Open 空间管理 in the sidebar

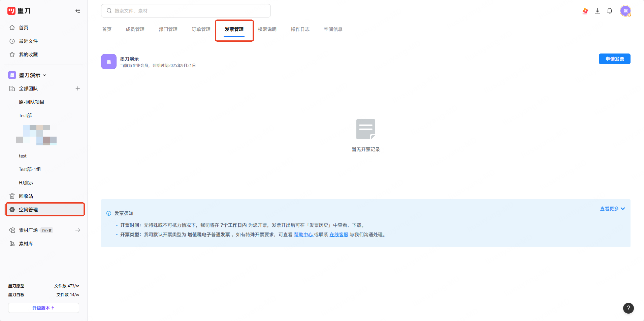tap(45, 210)
